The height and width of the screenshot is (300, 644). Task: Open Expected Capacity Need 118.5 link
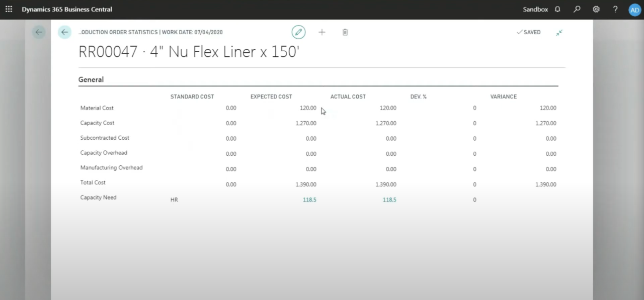point(309,199)
